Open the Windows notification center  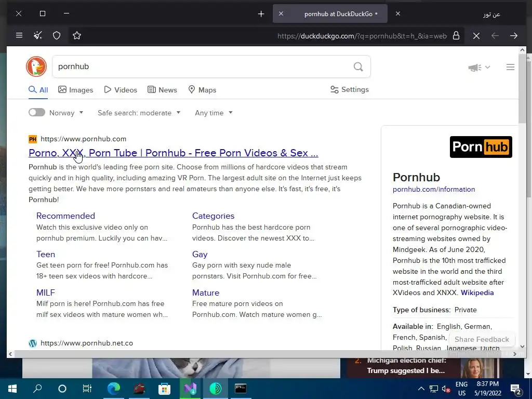click(516, 389)
